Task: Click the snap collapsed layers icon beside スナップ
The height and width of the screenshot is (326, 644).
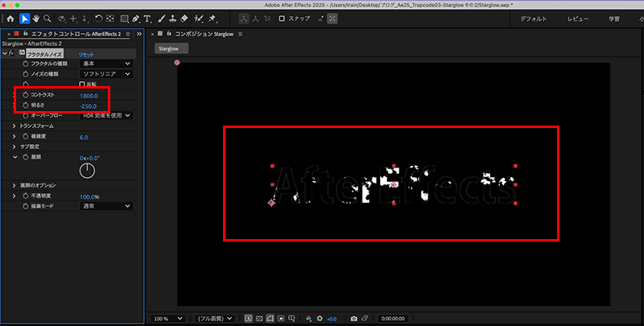Action: point(320,19)
